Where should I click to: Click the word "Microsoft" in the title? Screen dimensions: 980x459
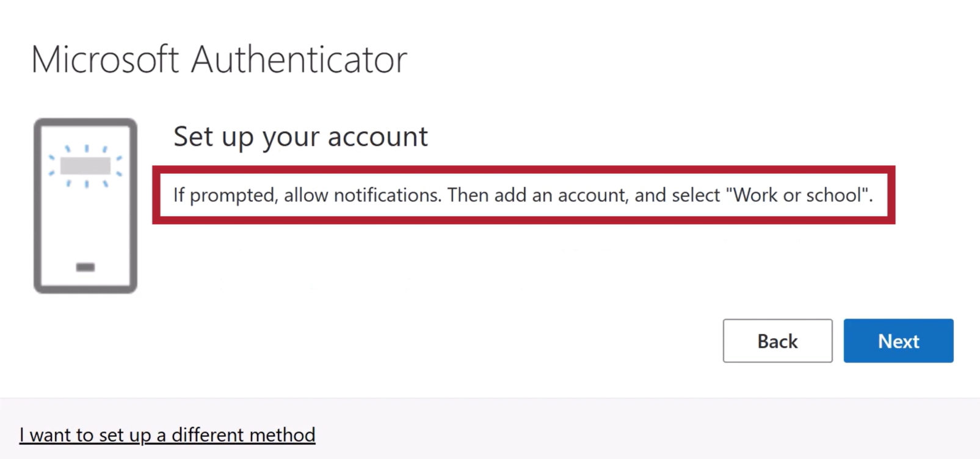tap(104, 59)
